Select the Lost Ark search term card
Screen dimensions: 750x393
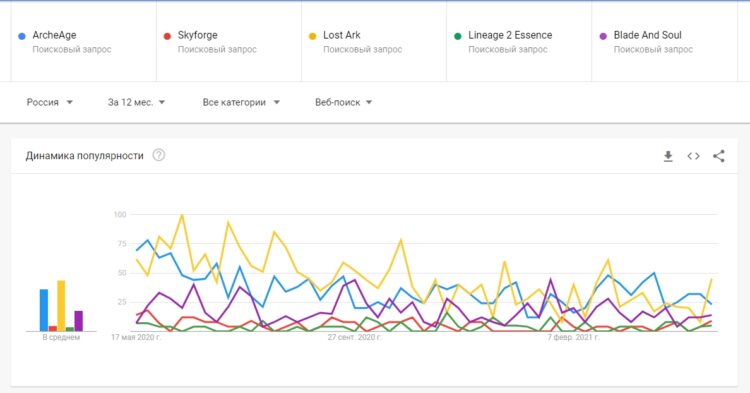(374, 42)
